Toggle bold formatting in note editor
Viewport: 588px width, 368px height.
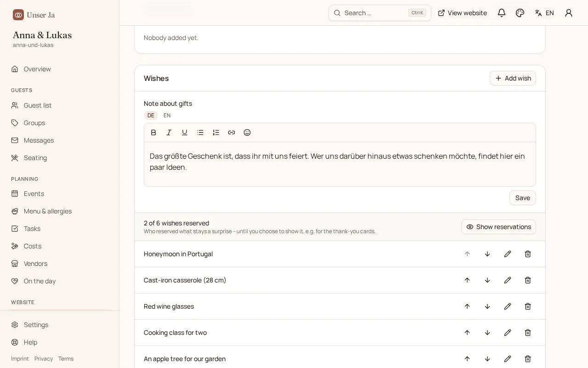153,132
